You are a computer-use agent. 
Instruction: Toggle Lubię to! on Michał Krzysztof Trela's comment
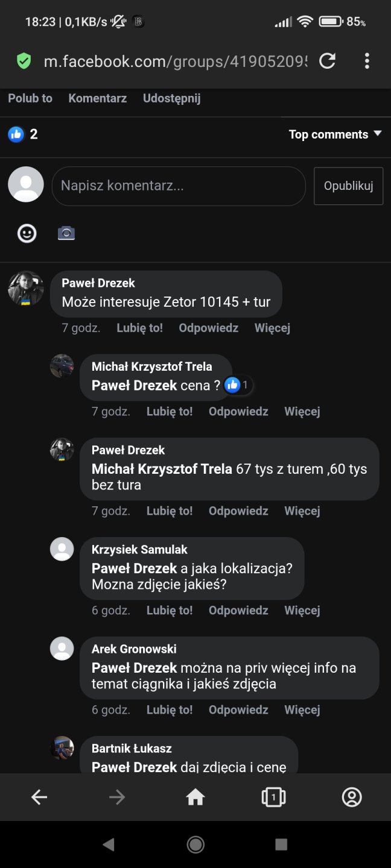(x=170, y=411)
